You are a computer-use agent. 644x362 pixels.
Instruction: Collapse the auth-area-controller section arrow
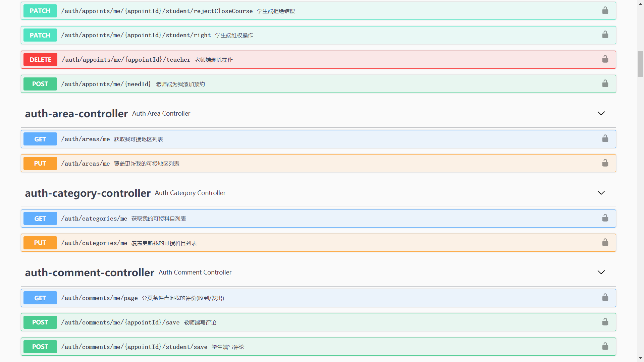(601, 113)
